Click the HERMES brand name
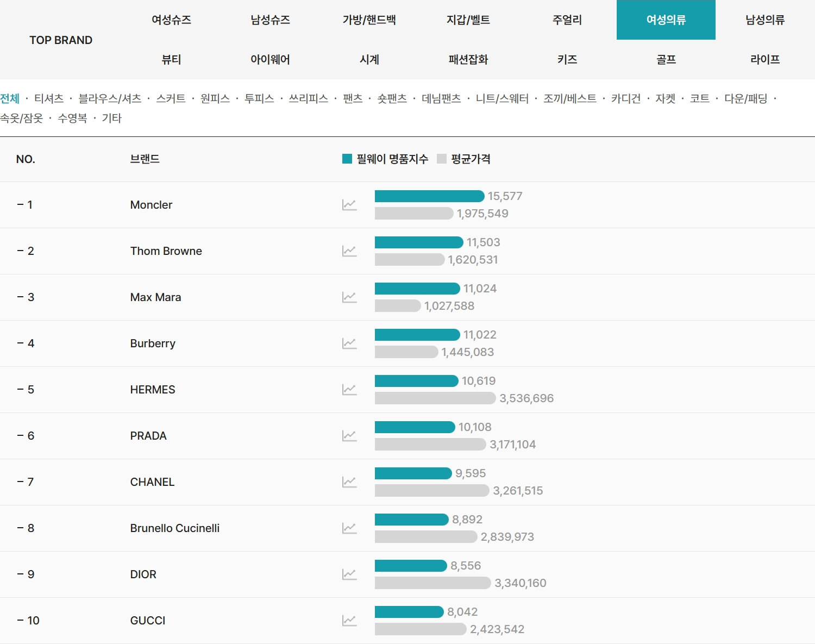This screenshot has width=815, height=644. [x=153, y=390]
